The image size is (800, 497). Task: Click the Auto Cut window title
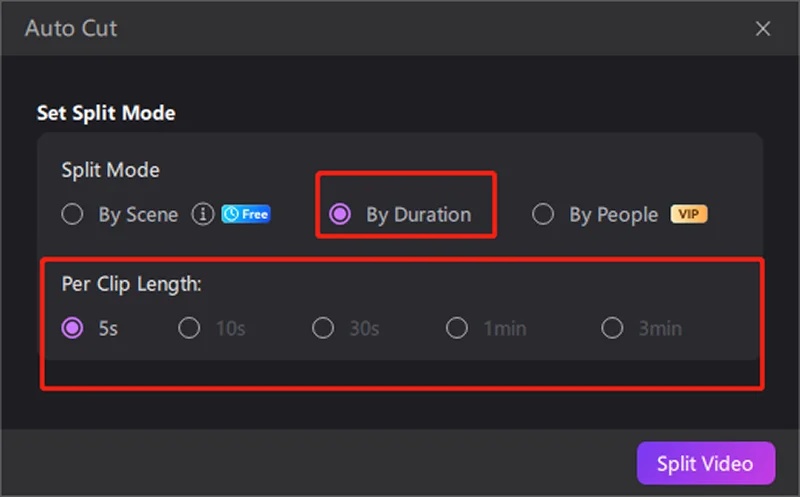(x=71, y=28)
